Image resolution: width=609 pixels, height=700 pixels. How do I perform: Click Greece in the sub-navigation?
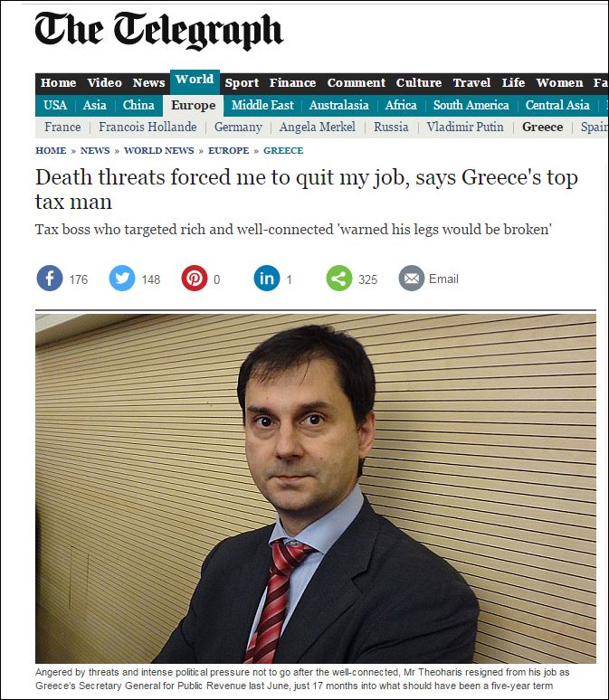(542, 127)
